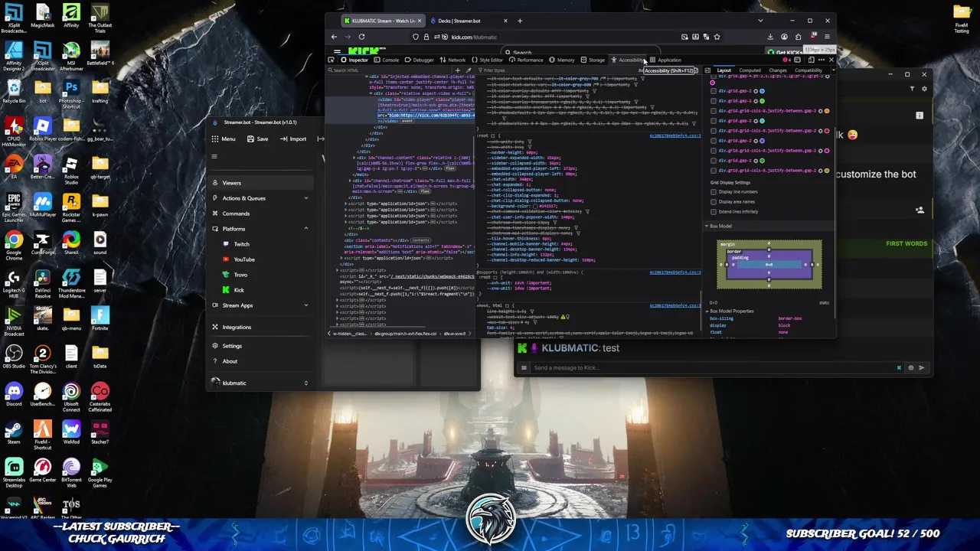
Task: Open the Storage devtools tab
Action: coord(593,60)
